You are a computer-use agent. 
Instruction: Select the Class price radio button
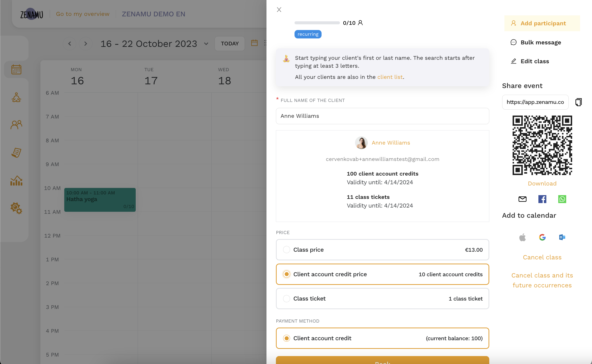[286, 249]
